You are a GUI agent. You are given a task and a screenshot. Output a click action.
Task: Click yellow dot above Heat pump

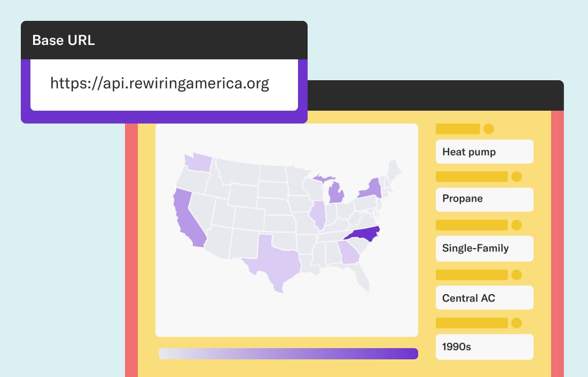click(x=488, y=129)
